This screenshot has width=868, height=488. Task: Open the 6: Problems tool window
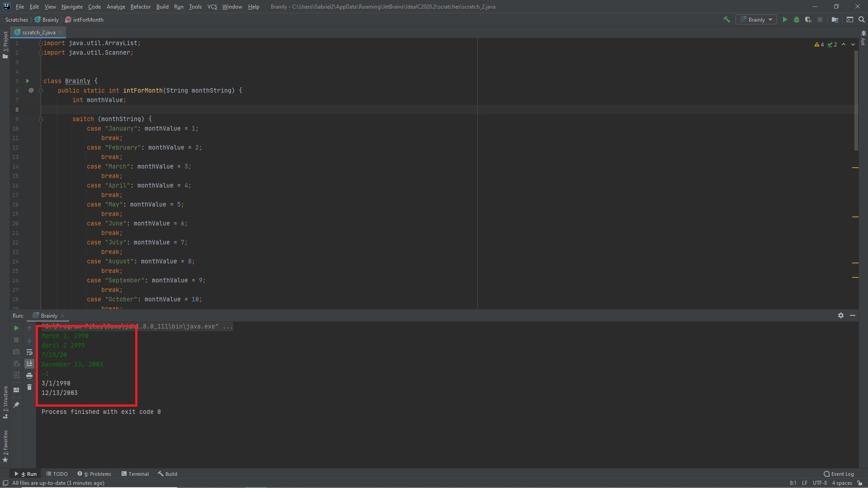[94, 474]
